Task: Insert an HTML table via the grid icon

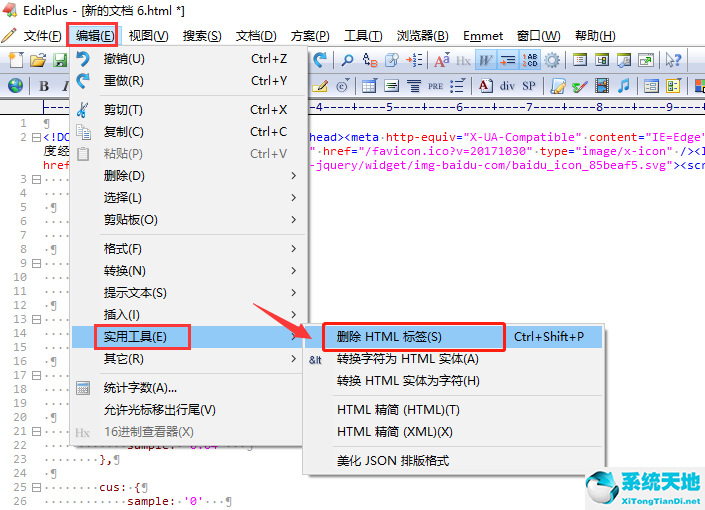Action: pyautogui.click(x=369, y=85)
